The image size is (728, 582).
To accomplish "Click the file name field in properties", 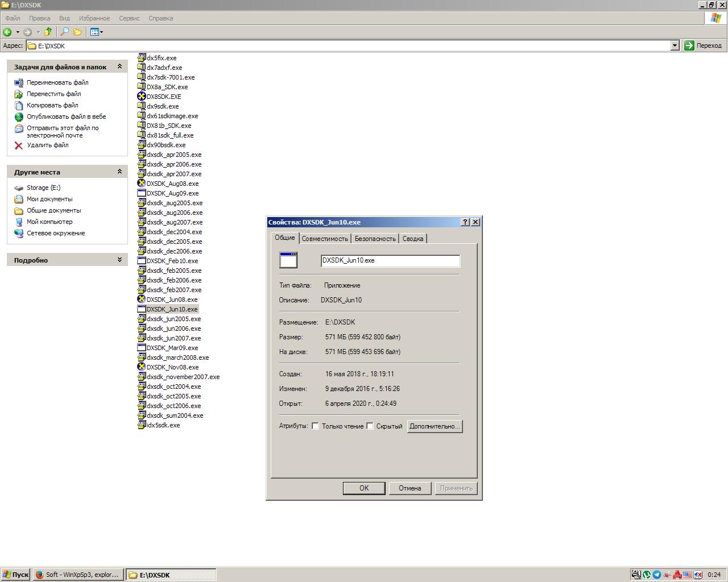I will point(390,261).
